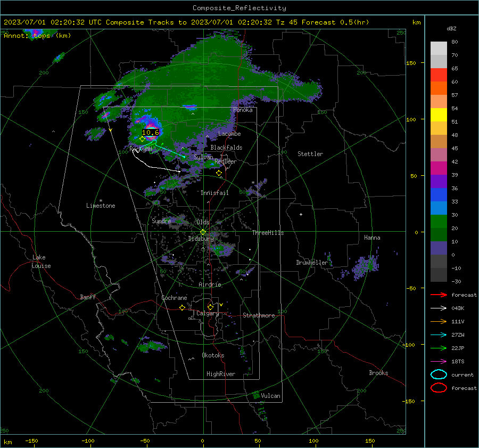
Task: Click the 10.6 storm top label
Action: coord(151,133)
